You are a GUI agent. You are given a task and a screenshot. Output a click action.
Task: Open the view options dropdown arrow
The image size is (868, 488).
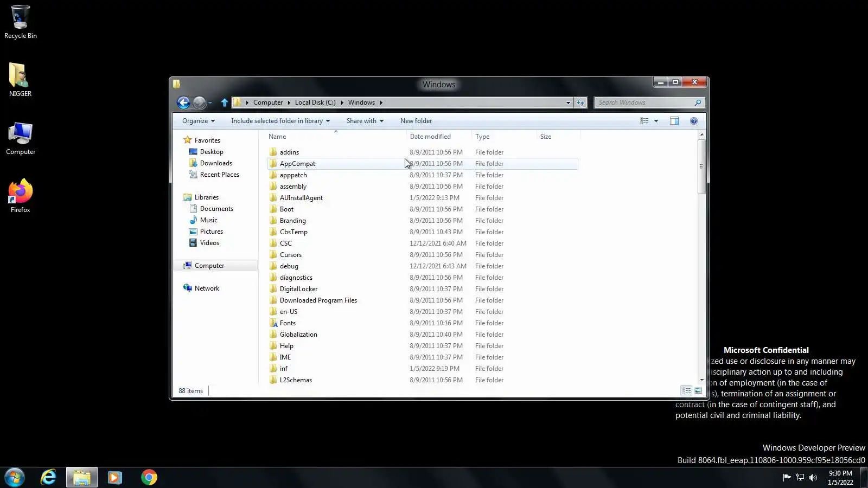(x=656, y=121)
